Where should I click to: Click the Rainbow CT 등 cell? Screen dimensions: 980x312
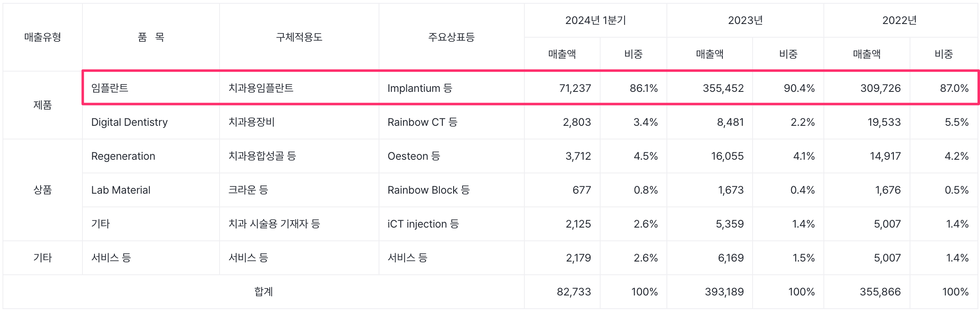[x=422, y=122]
